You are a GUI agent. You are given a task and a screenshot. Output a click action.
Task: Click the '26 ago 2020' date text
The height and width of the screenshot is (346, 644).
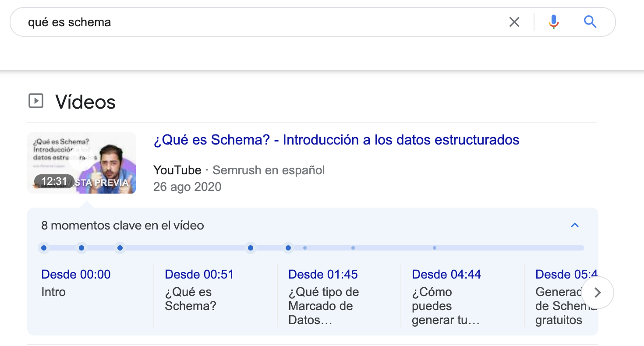click(187, 187)
